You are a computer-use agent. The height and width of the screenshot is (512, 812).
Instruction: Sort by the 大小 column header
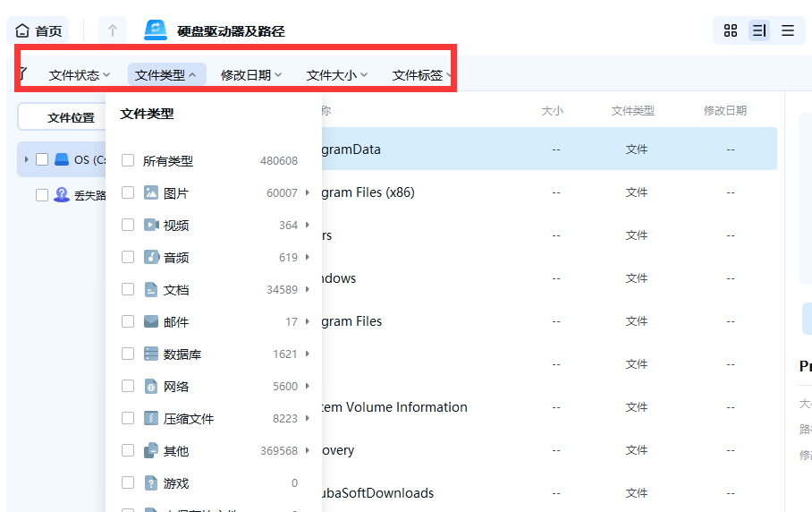pyautogui.click(x=552, y=110)
